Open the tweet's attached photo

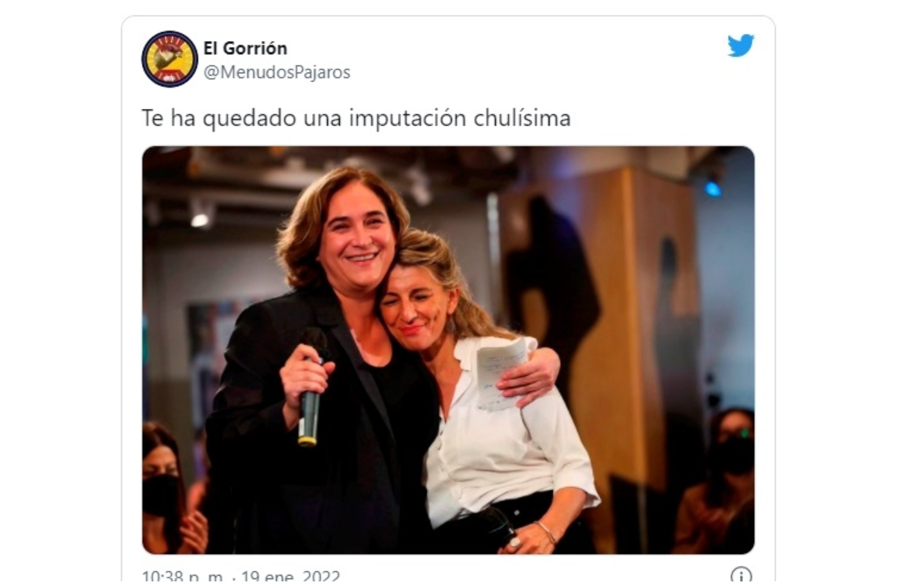[x=448, y=350]
